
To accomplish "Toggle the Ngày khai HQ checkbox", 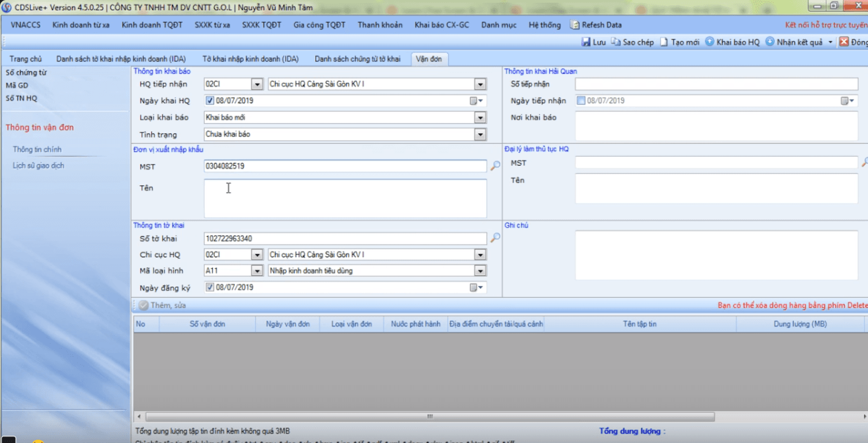I will tap(210, 100).
